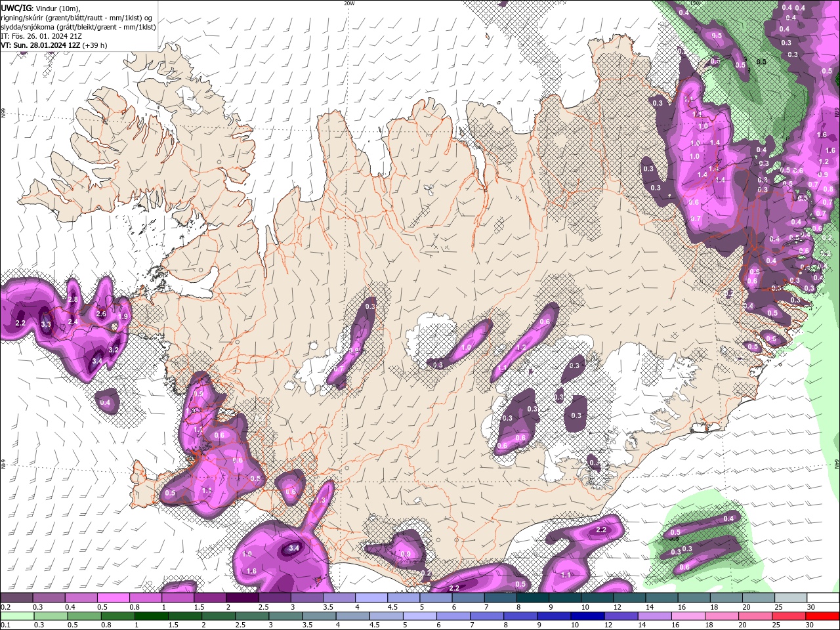840x630 pixels.
Task: Pick the bright pink snow swatch labeled 0.5
Action: 113,598
